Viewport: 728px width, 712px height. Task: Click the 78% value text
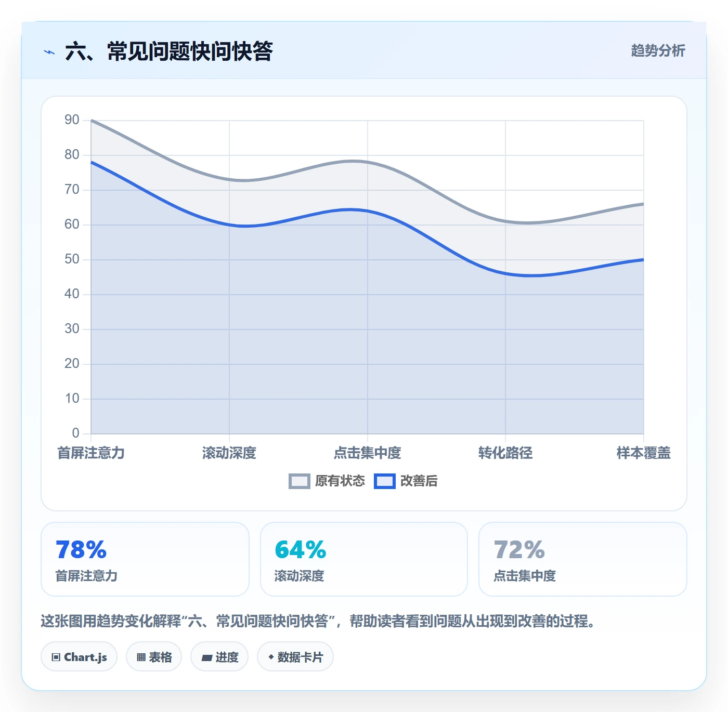pos(81,550)
